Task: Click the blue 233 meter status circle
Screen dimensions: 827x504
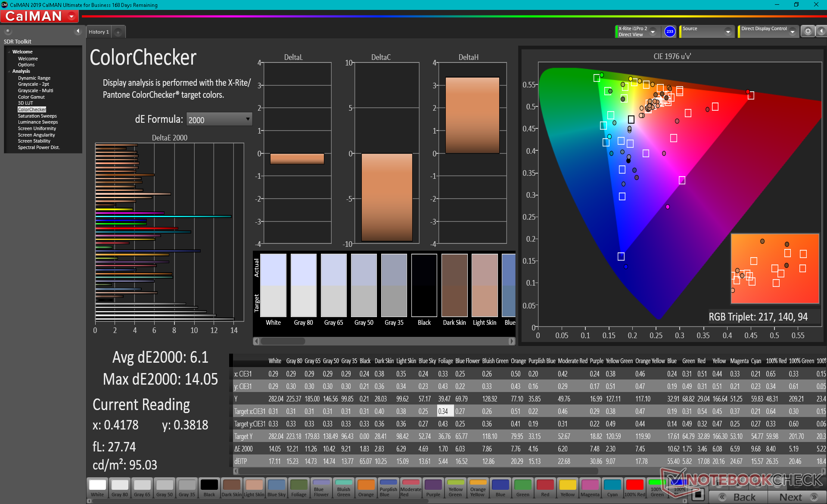Action: (669, 31)
